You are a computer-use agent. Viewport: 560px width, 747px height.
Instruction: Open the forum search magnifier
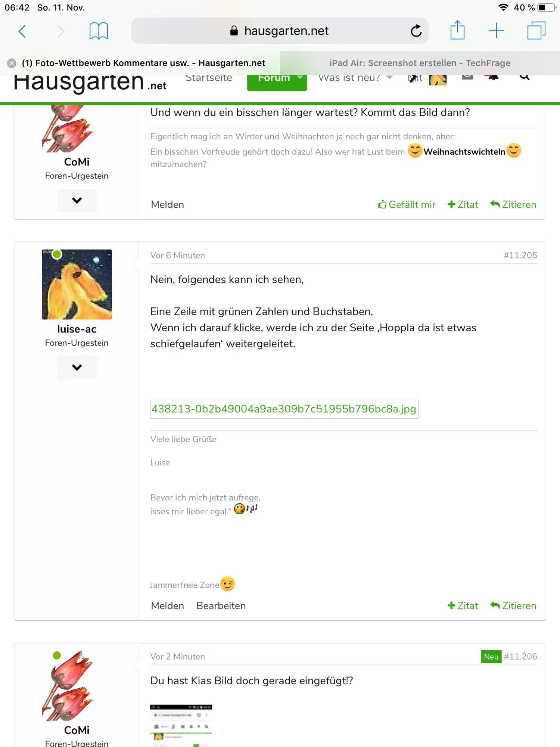(x=525, y=77)
